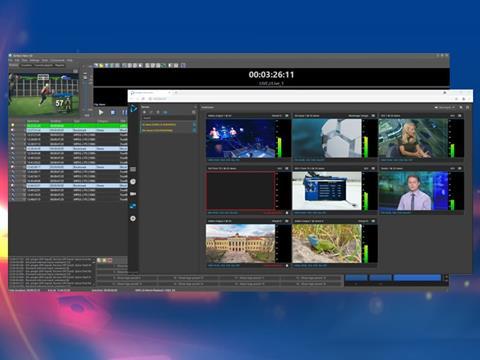Click header icon on empty red-bordered tile
Viewport: 480px width, 360px height.
point(287,168)
